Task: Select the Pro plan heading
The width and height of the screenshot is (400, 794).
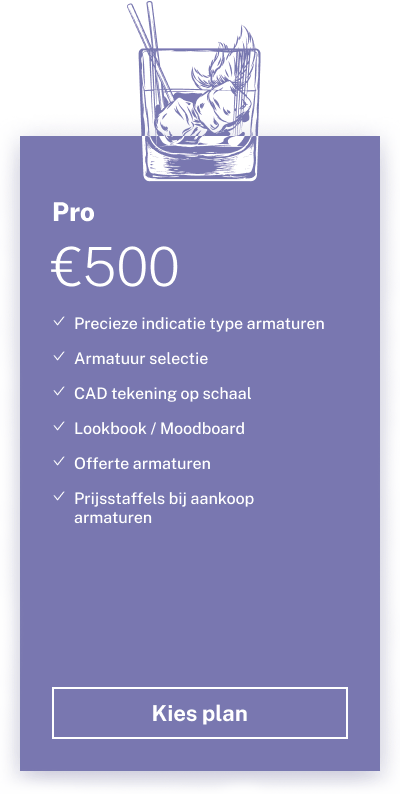Action: pyautogui.click(x=73, y=213)
